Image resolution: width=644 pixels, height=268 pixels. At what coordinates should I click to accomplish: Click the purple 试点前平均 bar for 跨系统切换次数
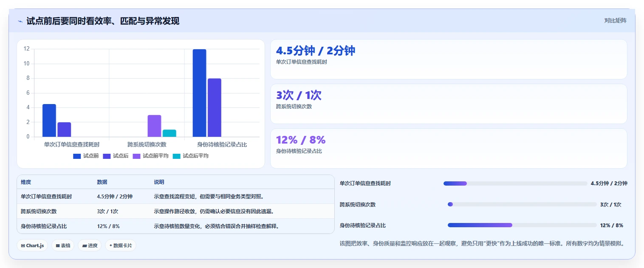pos(154,126)
